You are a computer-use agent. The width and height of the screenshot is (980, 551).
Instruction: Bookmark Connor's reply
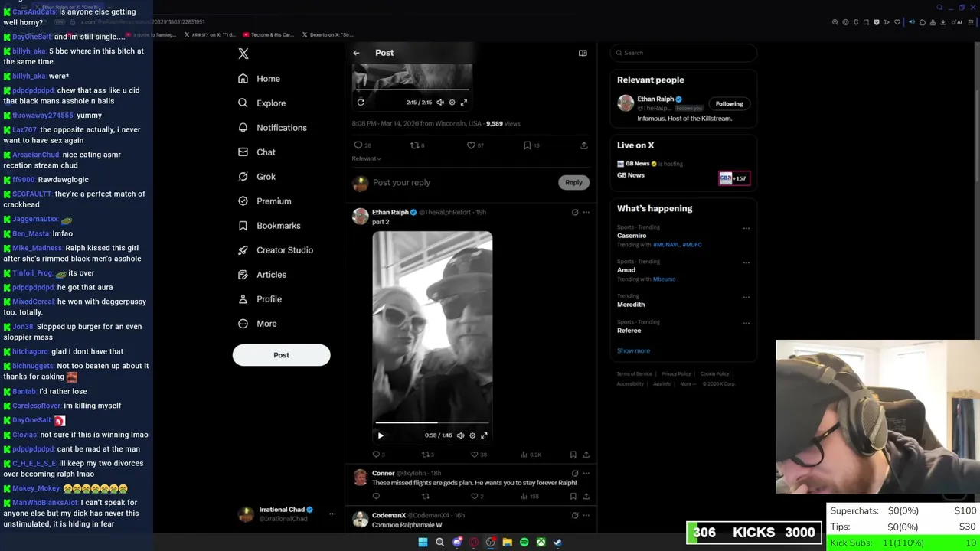tap(573, 497)
